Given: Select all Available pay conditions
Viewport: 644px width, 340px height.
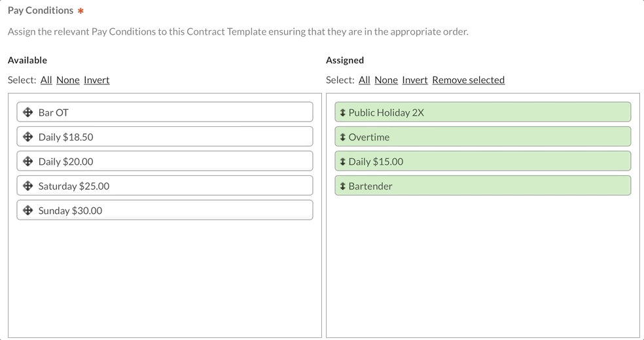Looking at the screenshot, I should click(46, 80).
